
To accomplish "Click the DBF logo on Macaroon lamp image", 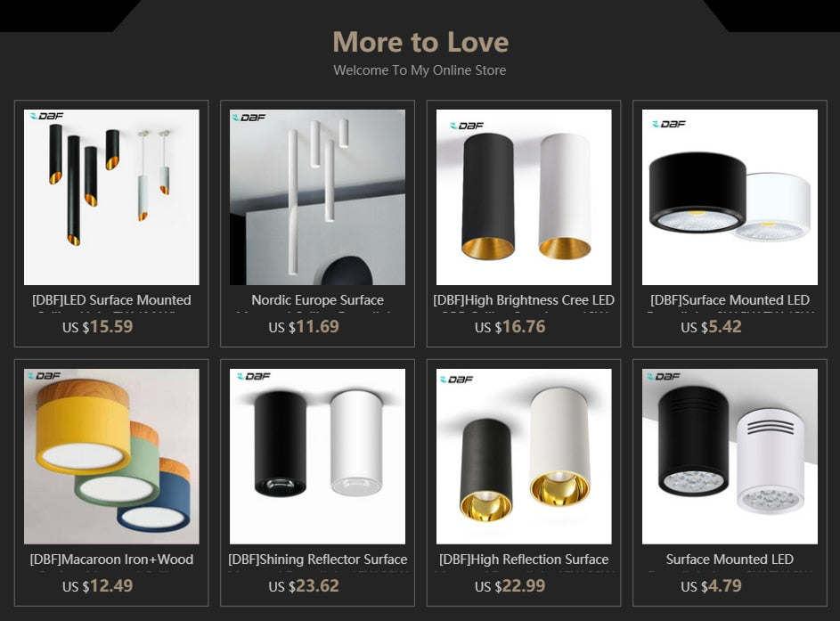I will coord(45,376).
